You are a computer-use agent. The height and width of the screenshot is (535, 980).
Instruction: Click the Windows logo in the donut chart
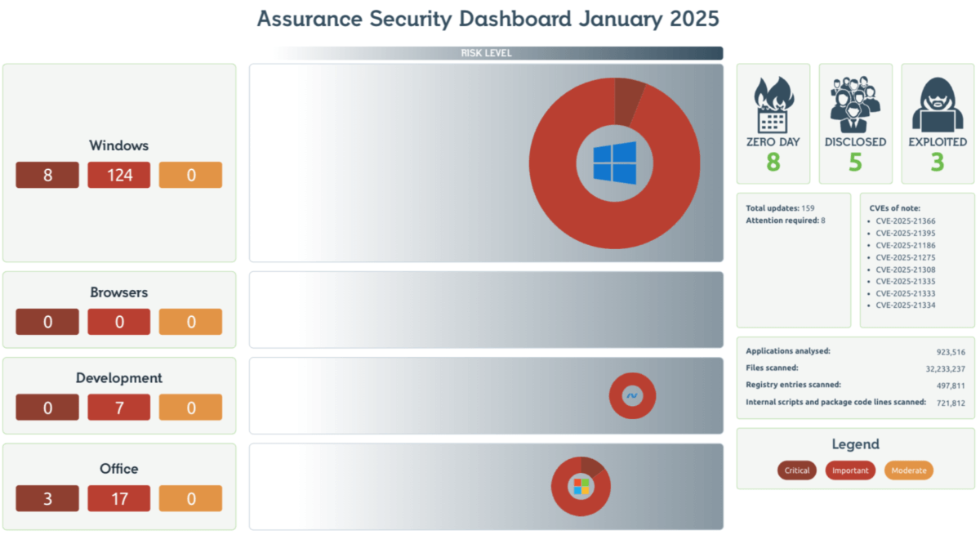coord(614,162)
